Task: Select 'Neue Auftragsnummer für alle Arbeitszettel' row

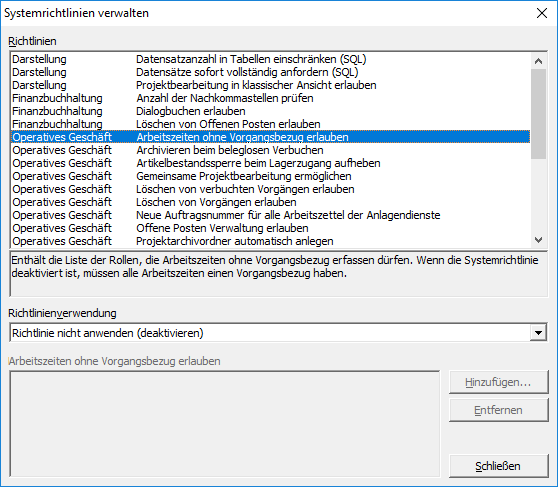Action: 270,215
